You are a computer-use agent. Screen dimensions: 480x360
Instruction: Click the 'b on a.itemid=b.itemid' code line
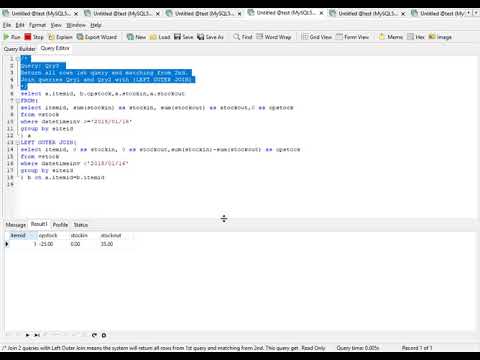(x=63, y=178)
